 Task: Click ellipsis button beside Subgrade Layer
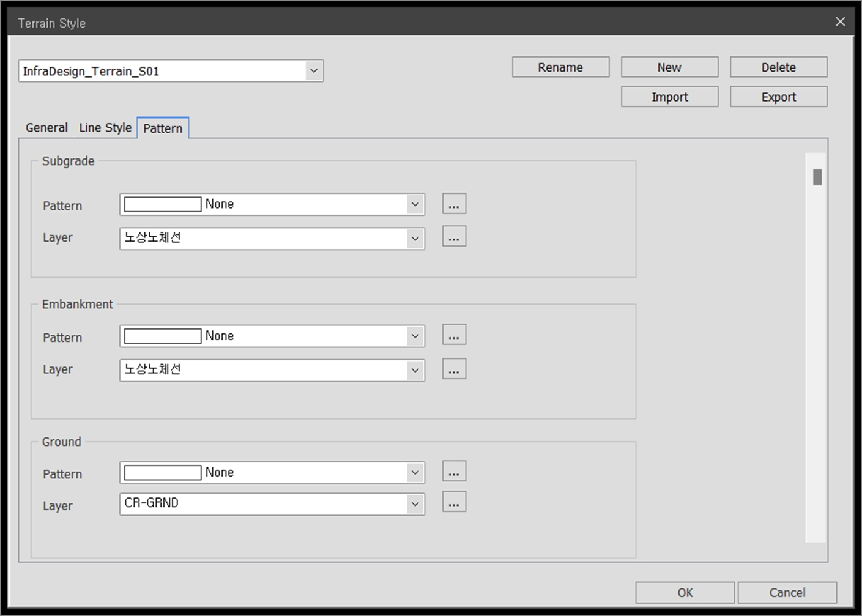point(454,237)
